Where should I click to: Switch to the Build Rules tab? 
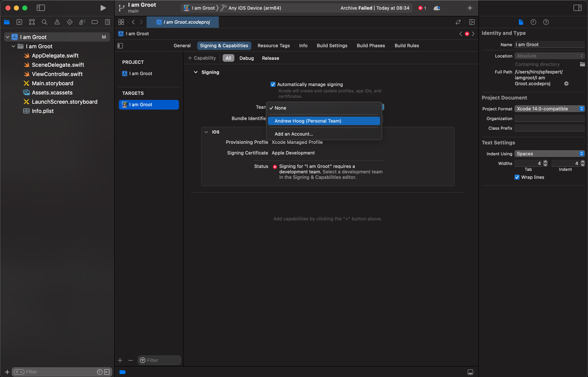coord(407,46)
